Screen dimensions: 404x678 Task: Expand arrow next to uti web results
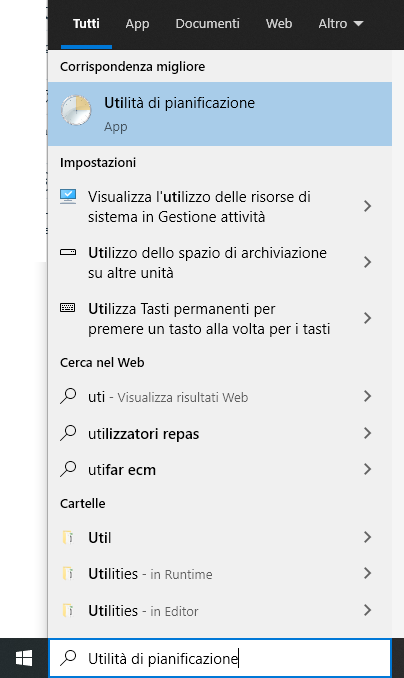pos(367,396)
